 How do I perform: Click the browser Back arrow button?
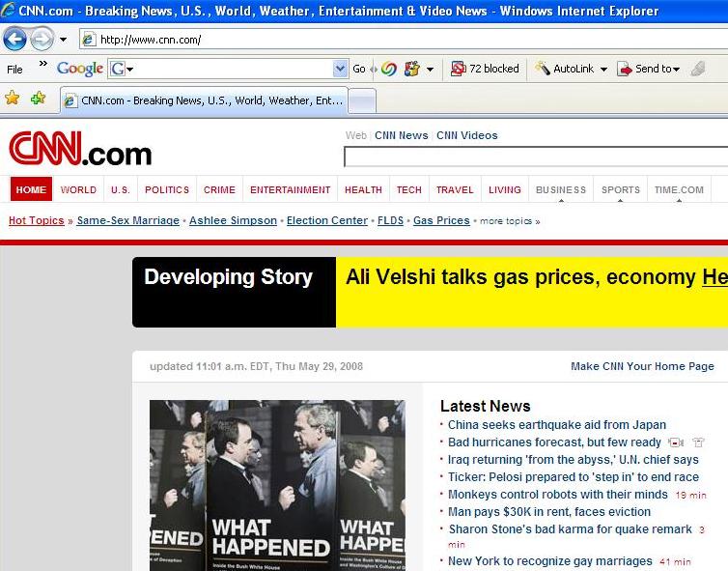(14, 40)
